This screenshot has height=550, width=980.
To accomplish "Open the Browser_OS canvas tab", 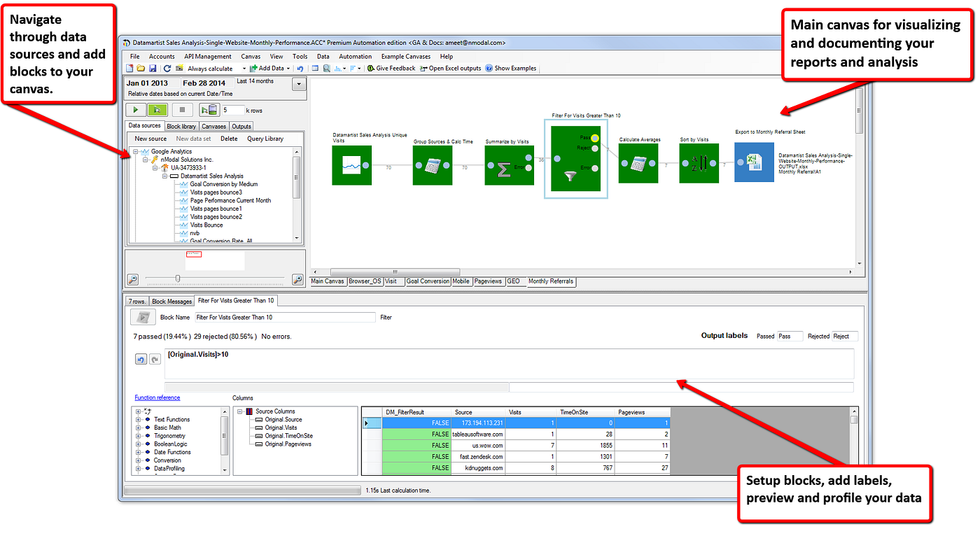I will pos(365,281).
